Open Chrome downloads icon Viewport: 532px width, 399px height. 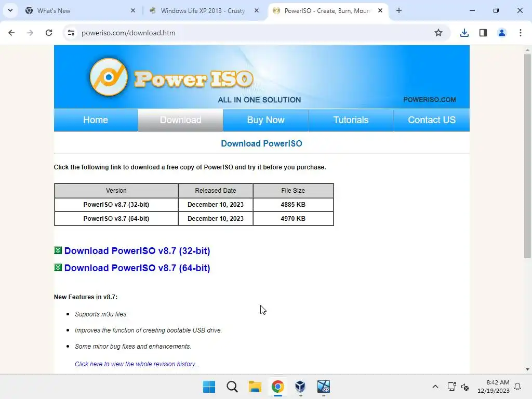pos(464,33)
